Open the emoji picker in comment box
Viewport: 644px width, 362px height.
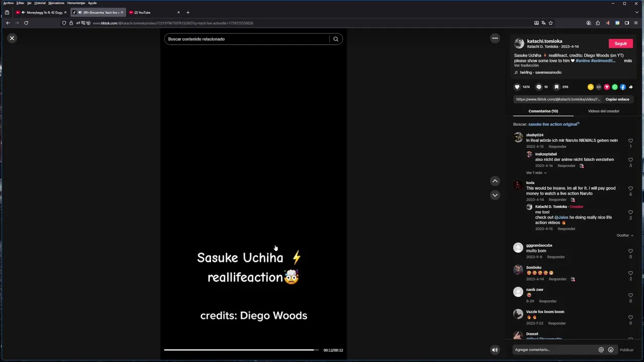[x=611, y=350]
